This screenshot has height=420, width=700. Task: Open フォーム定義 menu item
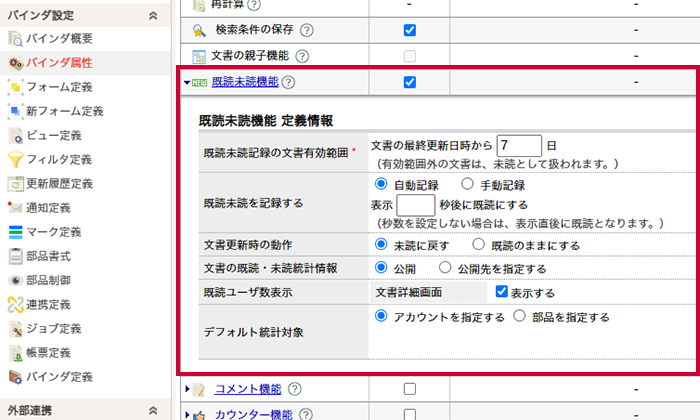coord(59,87)
